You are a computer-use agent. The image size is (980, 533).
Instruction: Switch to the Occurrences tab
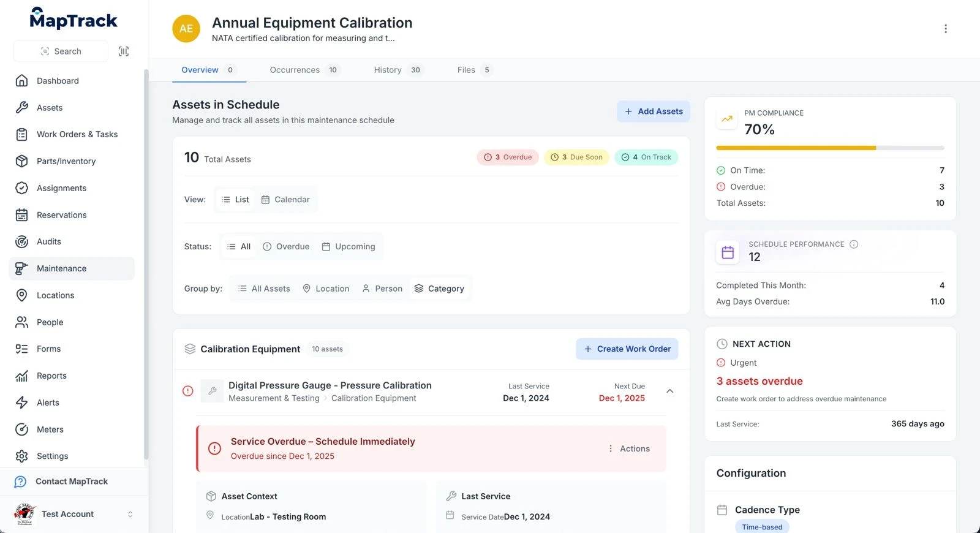pos(304,70)
